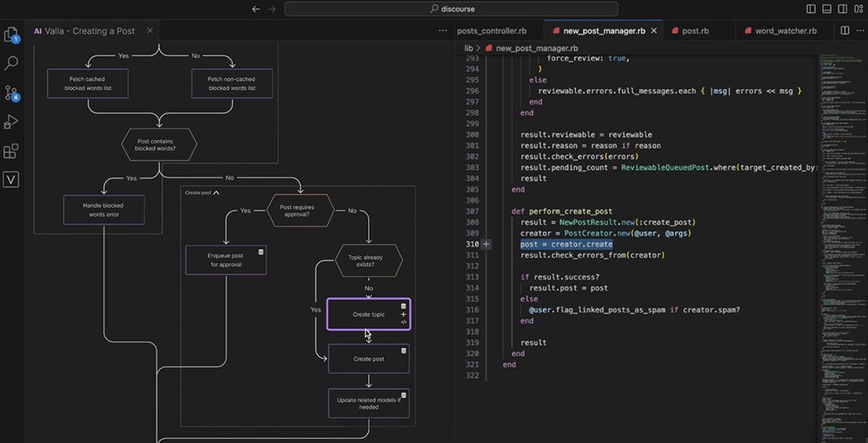Screen dimensions: 868x443
Task: Split the editor right
Action: 845,30
